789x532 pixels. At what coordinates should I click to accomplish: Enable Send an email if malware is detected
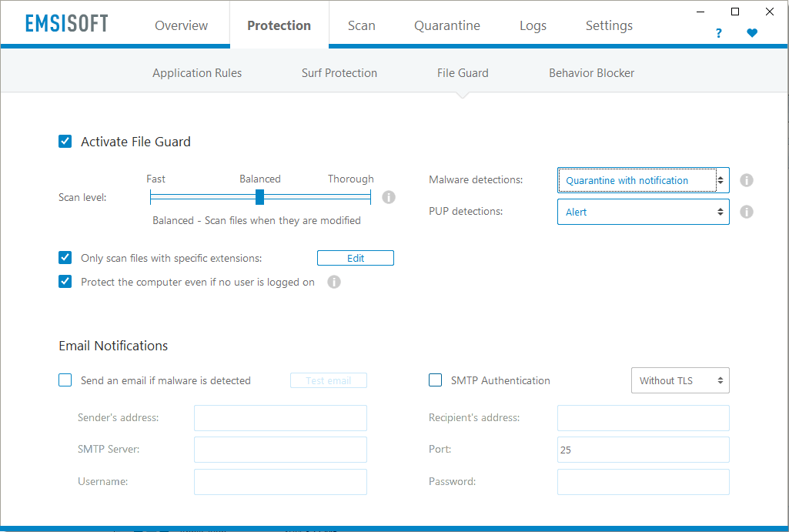click(x=65, y=380)
